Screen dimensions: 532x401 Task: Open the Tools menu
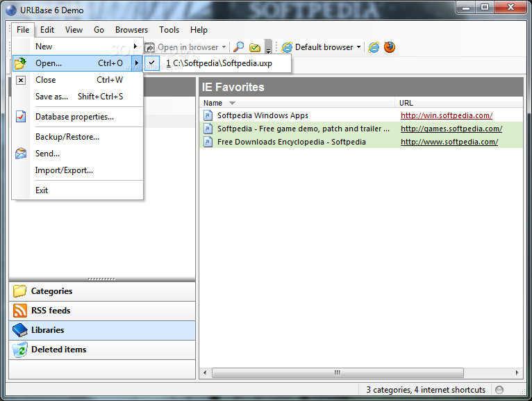(x=169, y=30)
